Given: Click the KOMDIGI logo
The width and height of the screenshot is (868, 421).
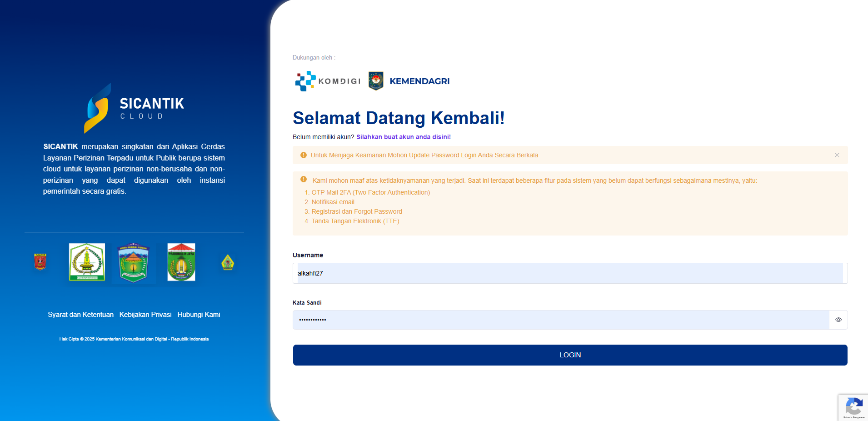Looking at the screenshot, I should coord(328,81).
